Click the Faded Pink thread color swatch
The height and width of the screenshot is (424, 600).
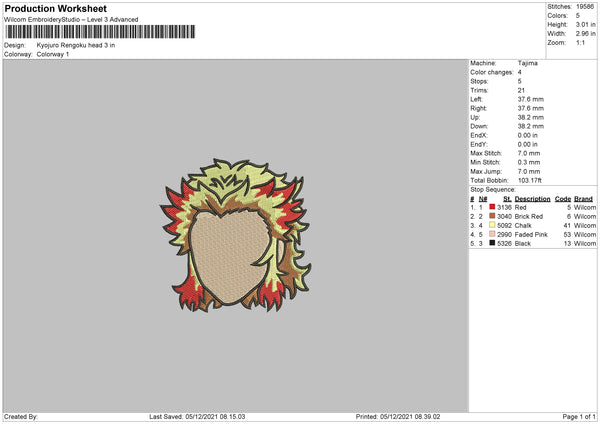click(492, 234)
